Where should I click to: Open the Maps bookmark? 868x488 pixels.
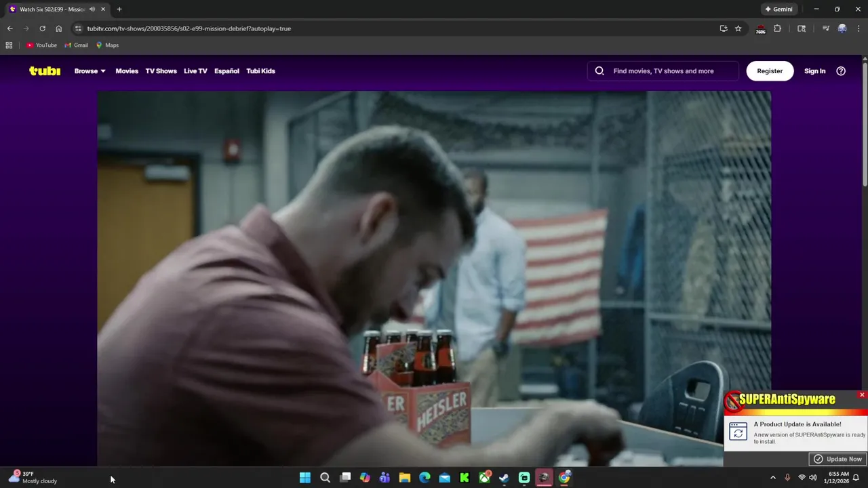coord(107,45)
